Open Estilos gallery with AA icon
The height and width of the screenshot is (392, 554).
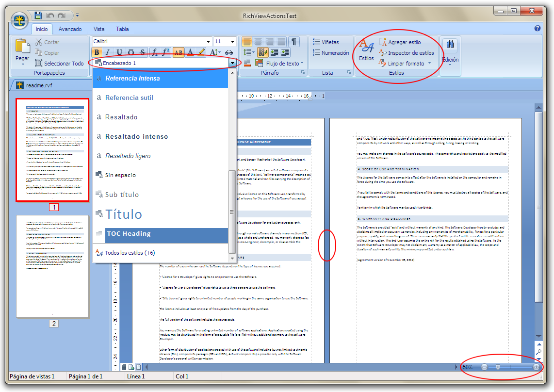coord(366,50)
